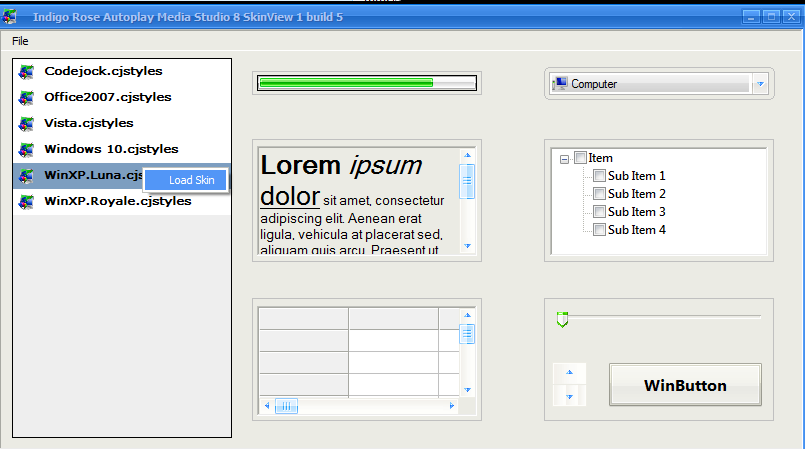805x449 pixels.
Task: Click the italic word ipsum
Action: click(386, 166)
